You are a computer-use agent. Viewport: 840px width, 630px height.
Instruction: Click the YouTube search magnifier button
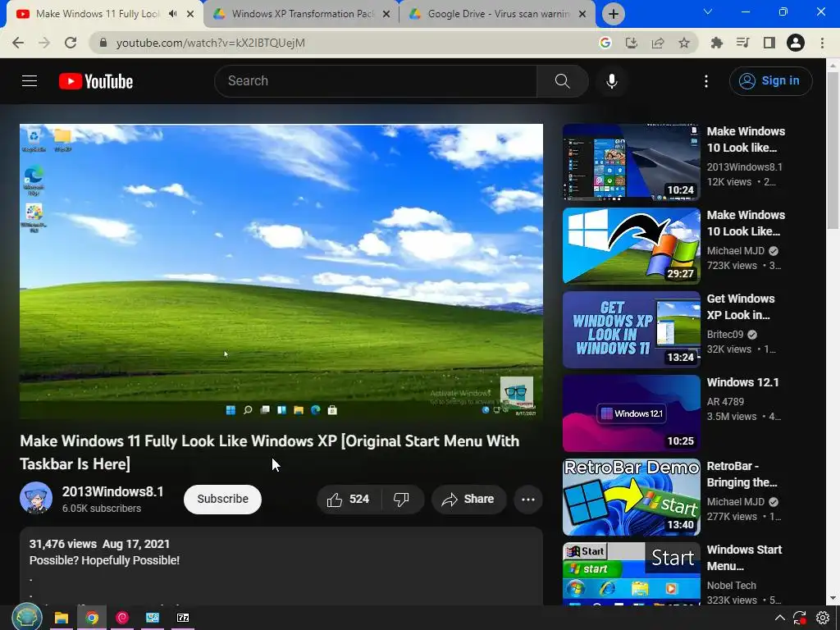click(563, 81)
